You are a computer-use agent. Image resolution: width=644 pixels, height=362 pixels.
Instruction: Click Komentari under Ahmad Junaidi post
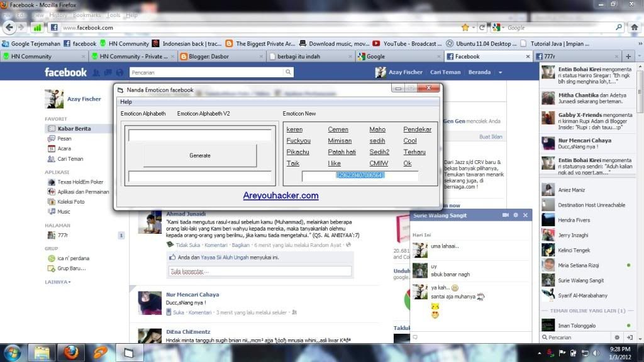pyautogui.click(x=216, y=245)
